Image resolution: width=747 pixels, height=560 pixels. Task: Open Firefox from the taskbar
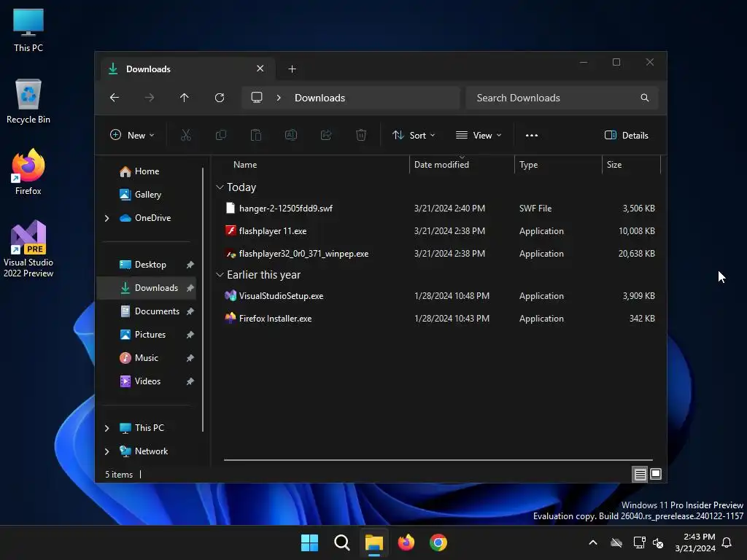[406, 542]
